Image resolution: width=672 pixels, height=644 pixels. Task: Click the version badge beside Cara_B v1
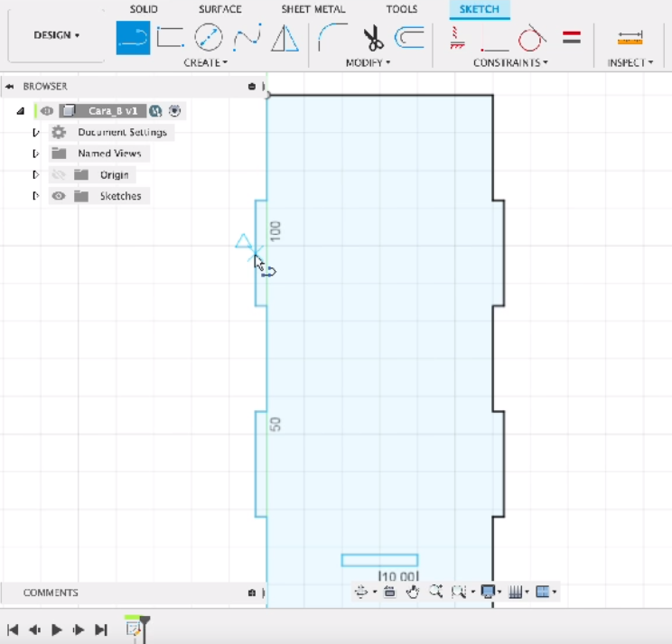[x=155, y=111]
